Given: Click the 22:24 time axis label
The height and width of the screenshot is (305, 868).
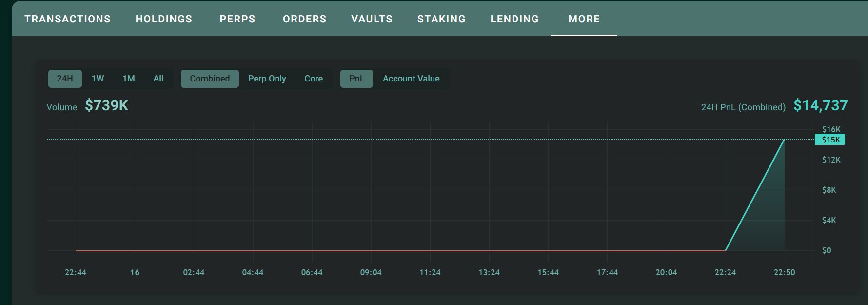Looking at the screenshot, I should (725, 272).
